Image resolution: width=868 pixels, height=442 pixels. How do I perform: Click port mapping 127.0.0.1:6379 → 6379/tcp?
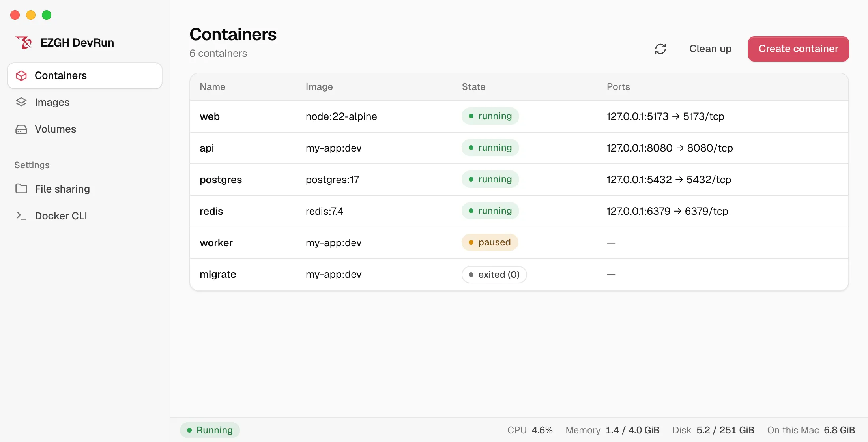[667, 211]
